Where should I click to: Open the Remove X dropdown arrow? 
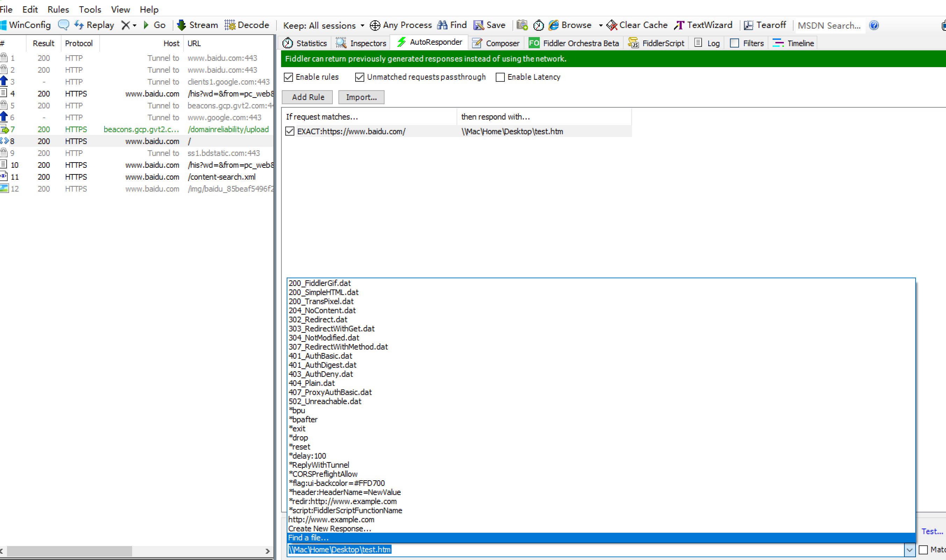click(134, 26)
